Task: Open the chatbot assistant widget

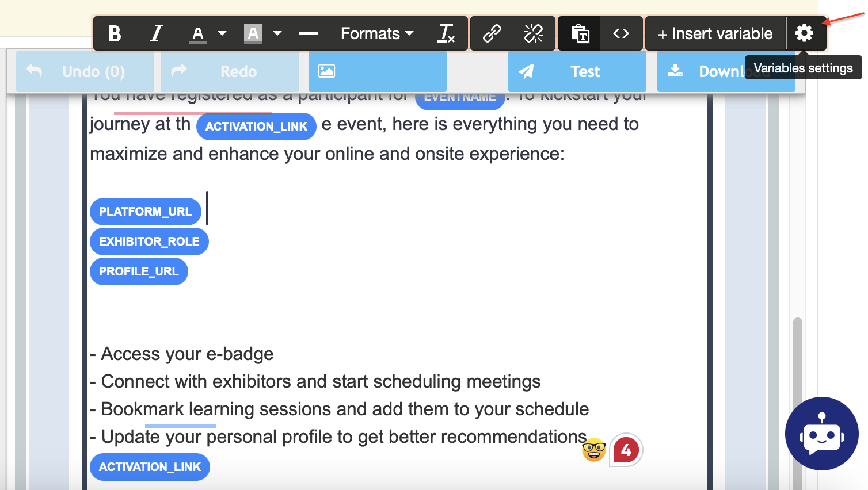Action: (x=821, y=434)
